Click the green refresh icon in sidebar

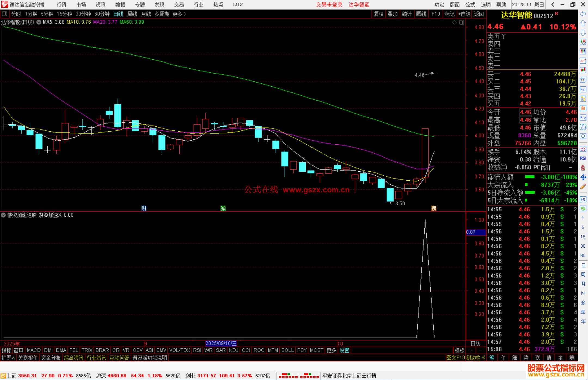click(x=583, y=209)
